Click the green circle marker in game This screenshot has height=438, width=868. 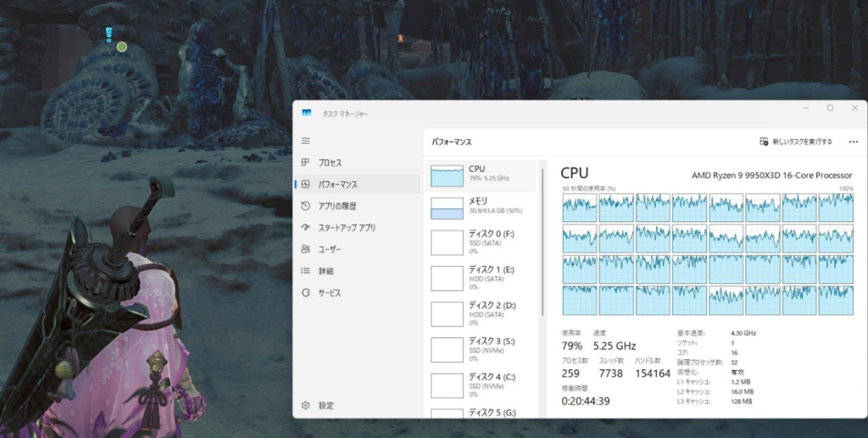pyautogui.click(x=122, y=47)
